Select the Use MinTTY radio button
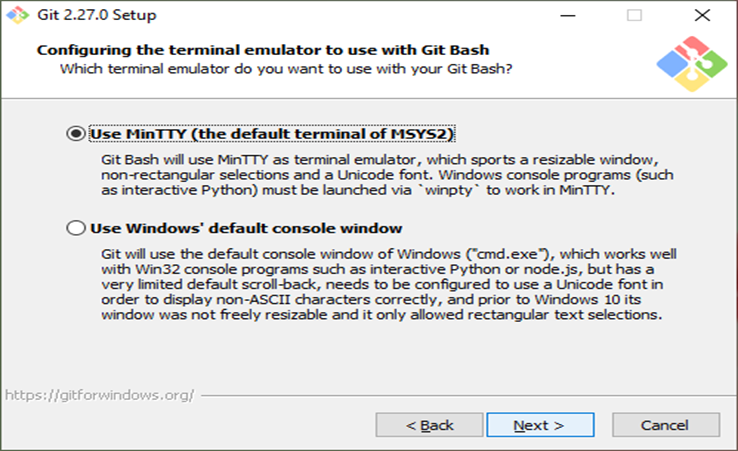This screenshot has width=738, height=451. (75, 134)
